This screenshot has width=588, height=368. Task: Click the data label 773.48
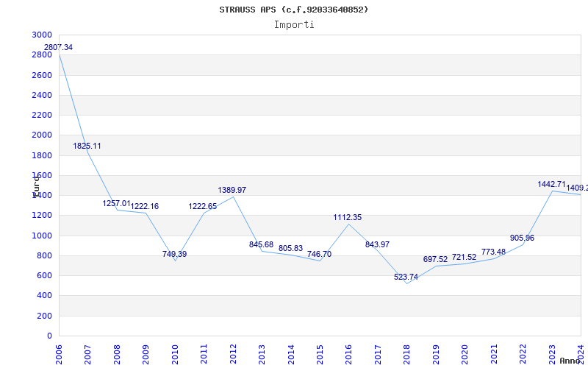click(494, 252)
